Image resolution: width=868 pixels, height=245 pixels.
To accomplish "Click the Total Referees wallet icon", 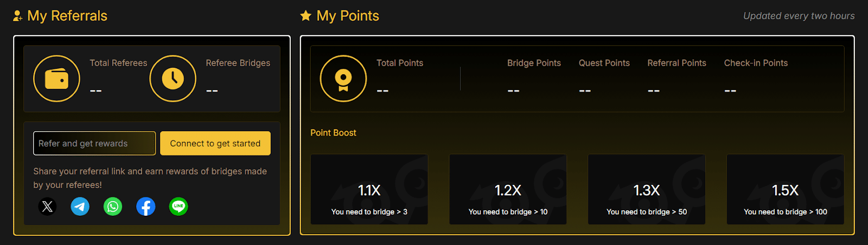I will coord(56,79).
